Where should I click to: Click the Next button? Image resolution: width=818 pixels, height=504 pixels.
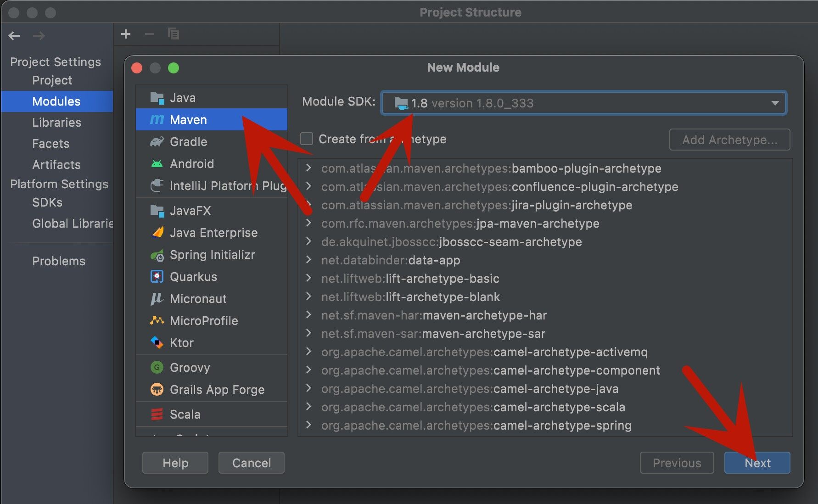tap(757, 463)
